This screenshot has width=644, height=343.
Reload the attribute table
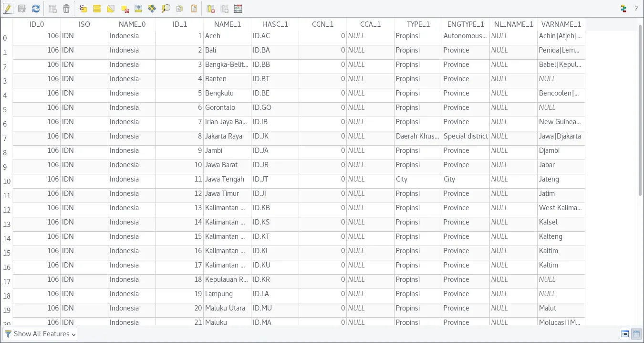[x=35, y=8]
